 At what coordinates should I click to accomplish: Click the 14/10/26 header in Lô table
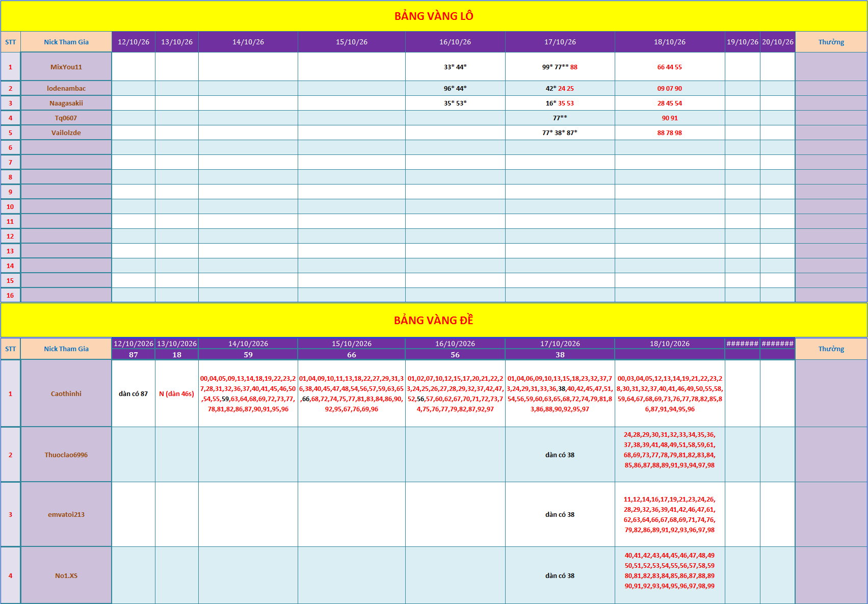248,42
